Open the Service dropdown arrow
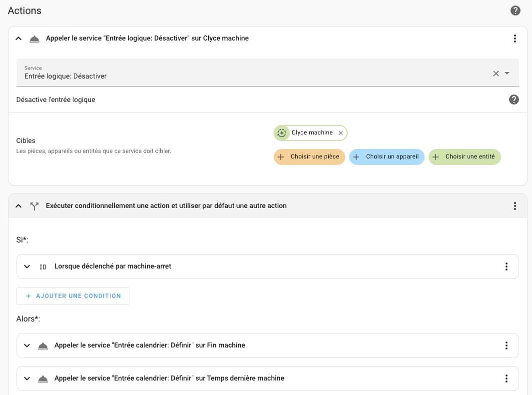Screen dimensions: 532x395 click(x=508, y=73)
